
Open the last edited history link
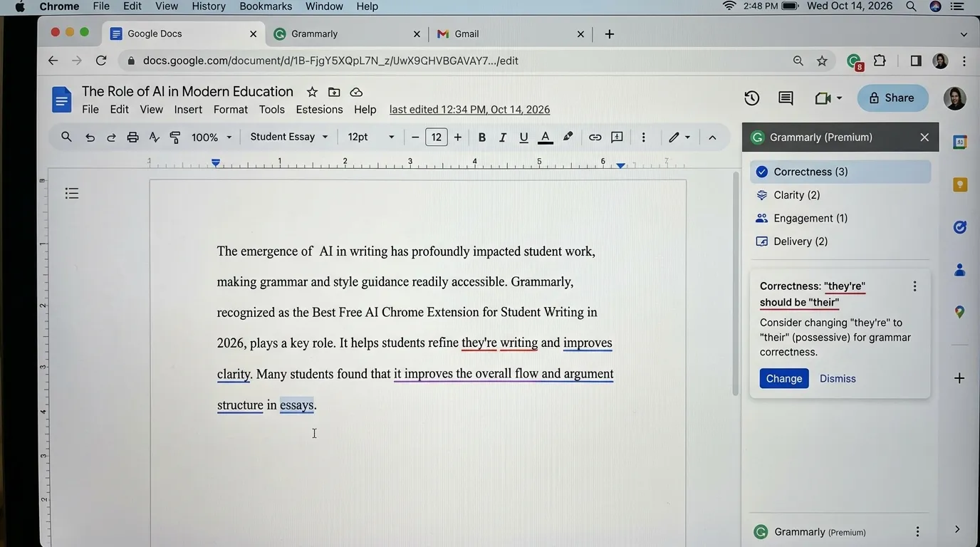click(469, 110)
